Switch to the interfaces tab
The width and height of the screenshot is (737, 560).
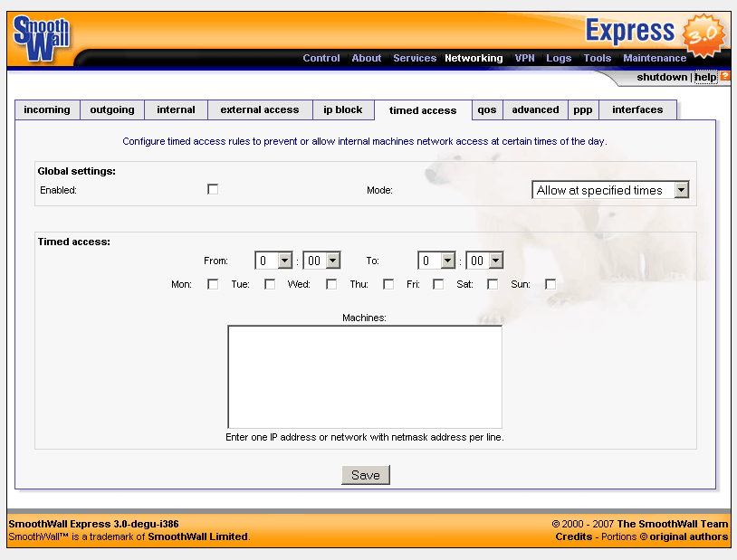tap(637, 109)
